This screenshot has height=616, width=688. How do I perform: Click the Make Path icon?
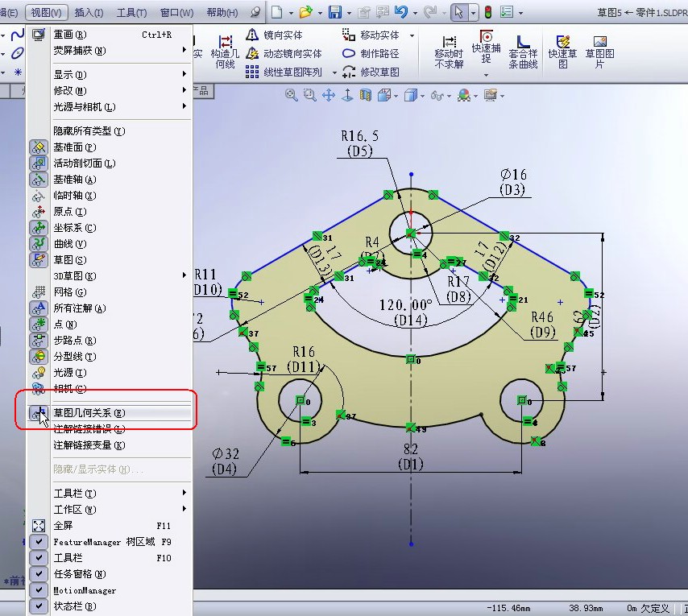tap(348, 53)
